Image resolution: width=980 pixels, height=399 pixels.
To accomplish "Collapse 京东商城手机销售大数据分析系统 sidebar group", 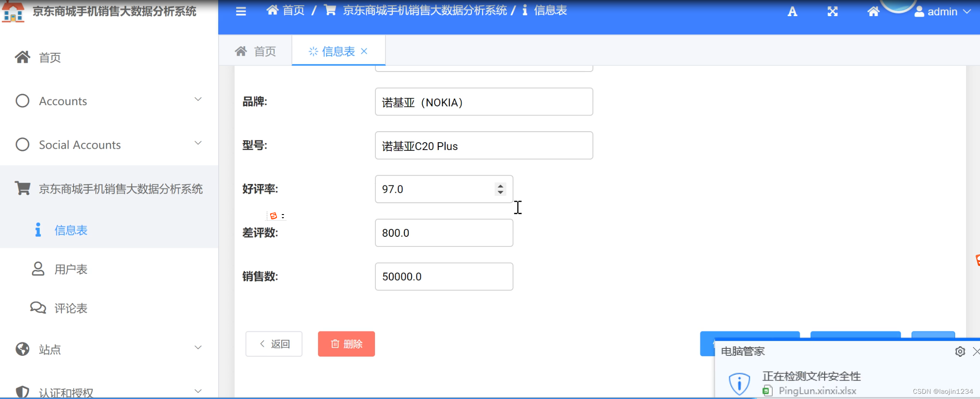I will pos(109,188).
